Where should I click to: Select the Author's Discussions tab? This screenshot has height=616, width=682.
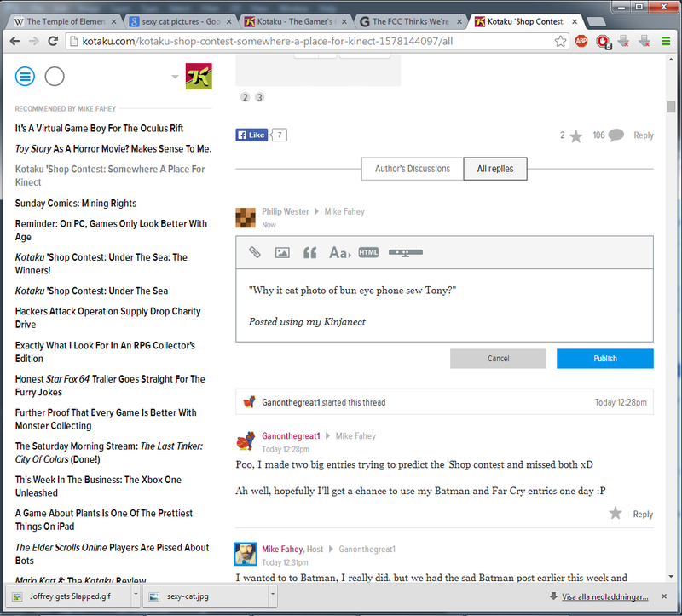pos(413,169)
